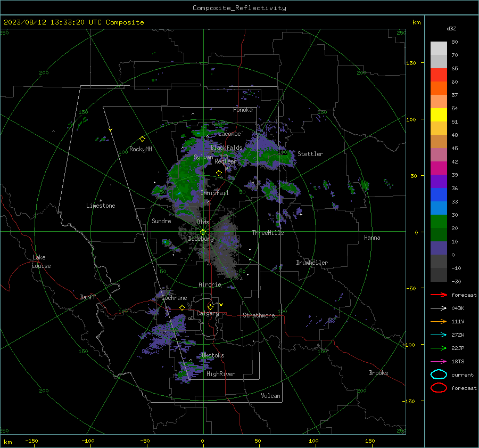
Task: Click the orange 111V arrow in legend
Action: [x=439, y=321]
